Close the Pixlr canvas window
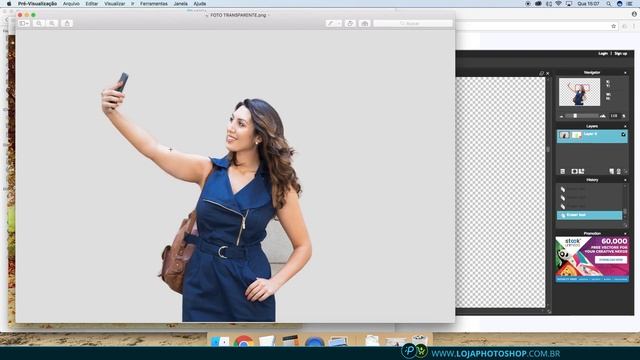The image size is (640, 360). click(x=548, y=73)
